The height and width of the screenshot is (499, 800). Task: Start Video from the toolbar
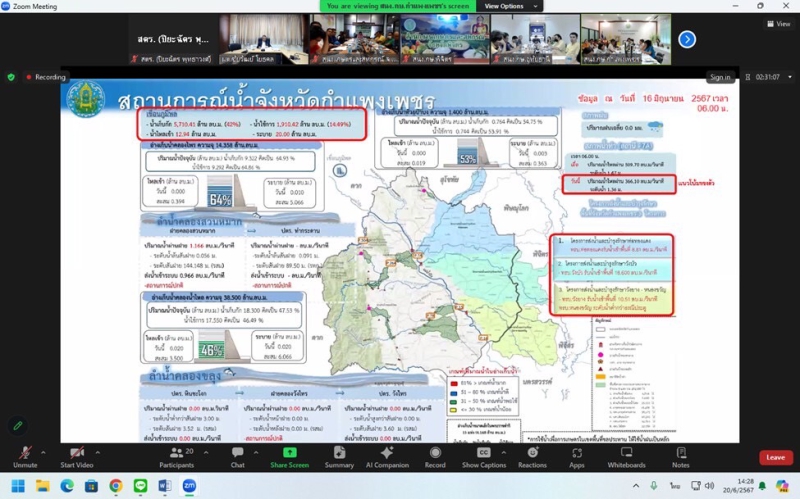click(x=76, y=455)
